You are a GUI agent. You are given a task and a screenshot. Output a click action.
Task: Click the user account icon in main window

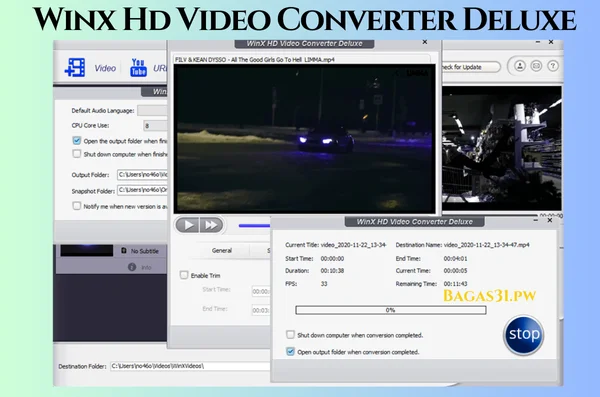(520, 66)
